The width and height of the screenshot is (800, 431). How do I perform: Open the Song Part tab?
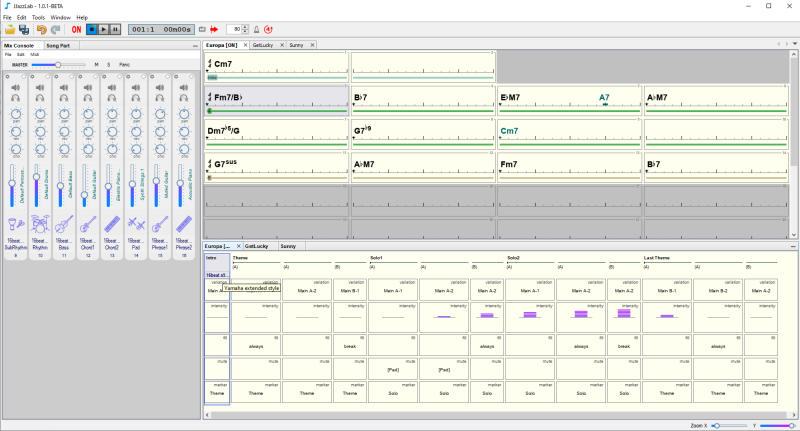[x=57, y=45]
